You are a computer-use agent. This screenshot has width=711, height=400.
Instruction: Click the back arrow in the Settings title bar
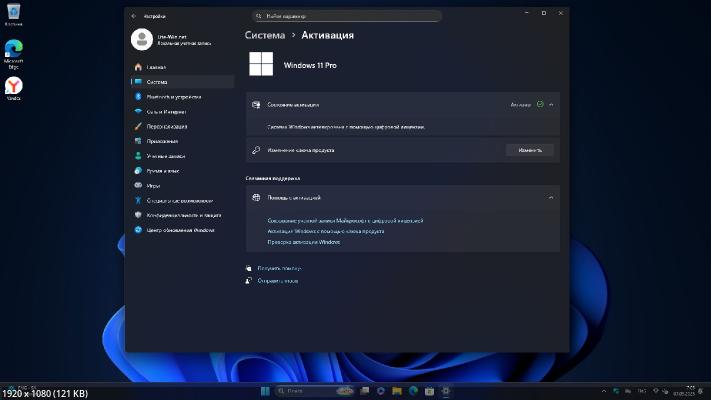(134, 16)
